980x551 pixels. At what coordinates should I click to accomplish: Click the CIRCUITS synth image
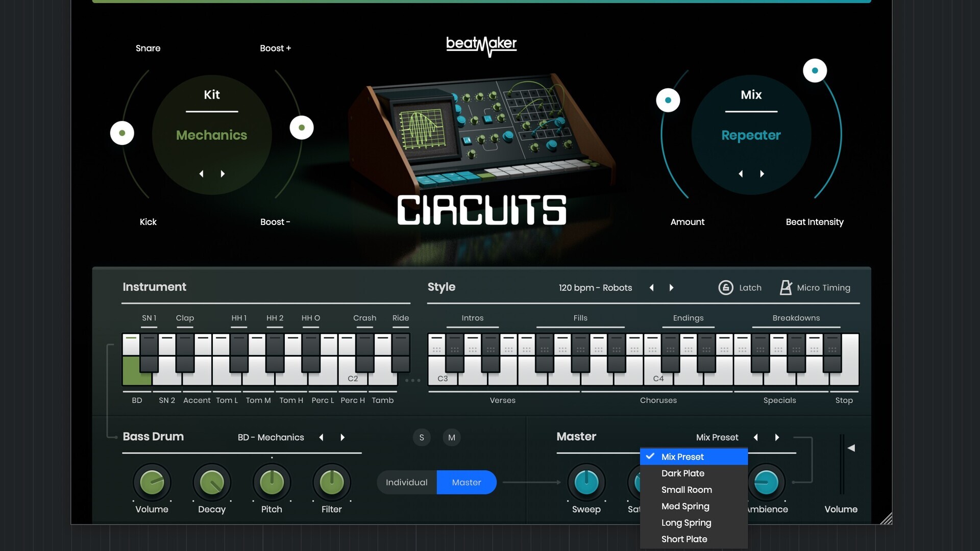[481, 133]
